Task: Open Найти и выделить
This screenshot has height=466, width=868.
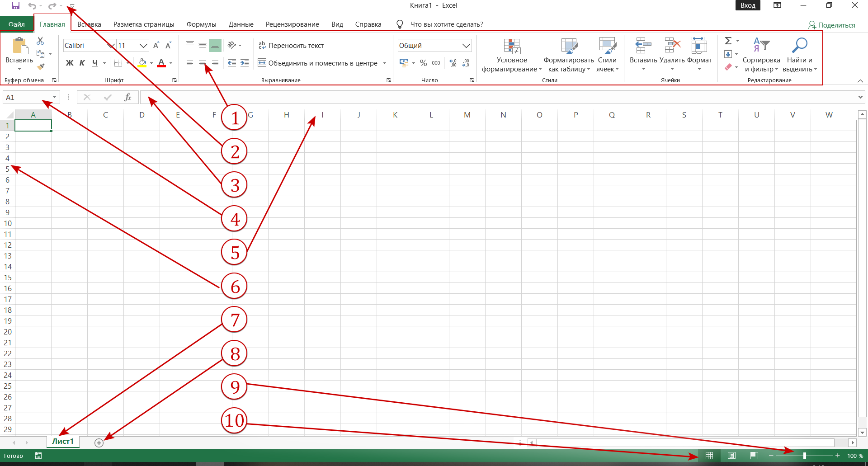Action: coord(800,55)
